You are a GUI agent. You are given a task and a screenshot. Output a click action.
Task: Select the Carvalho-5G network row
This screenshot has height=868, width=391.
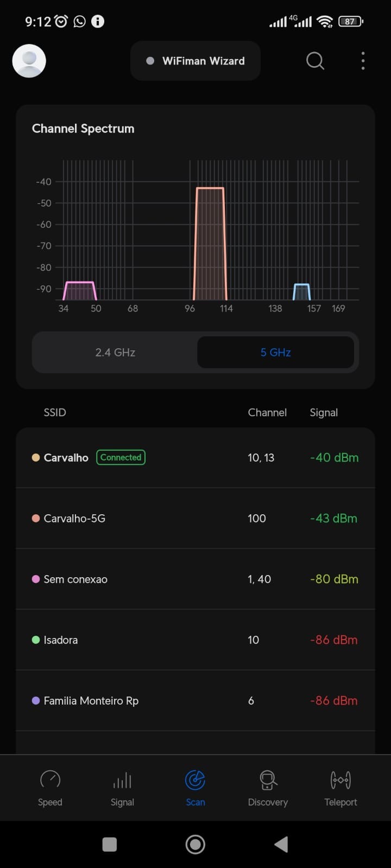(x=195, y=519)
